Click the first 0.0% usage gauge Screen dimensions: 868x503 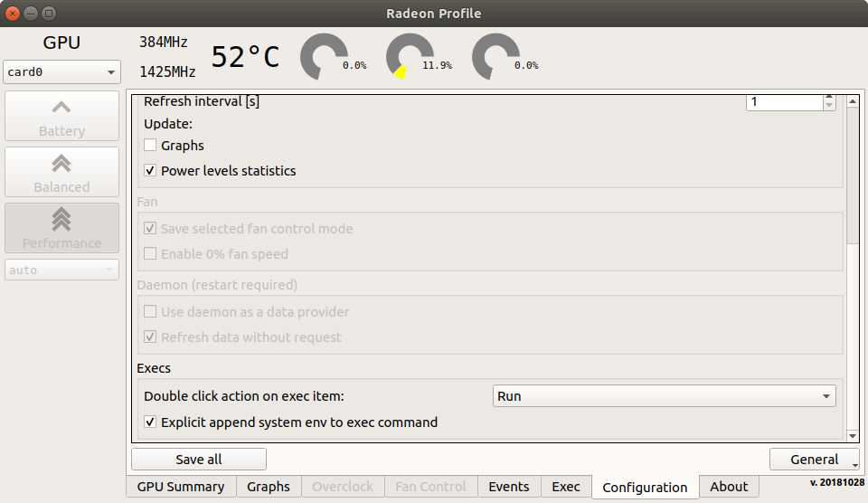point(325,56)
